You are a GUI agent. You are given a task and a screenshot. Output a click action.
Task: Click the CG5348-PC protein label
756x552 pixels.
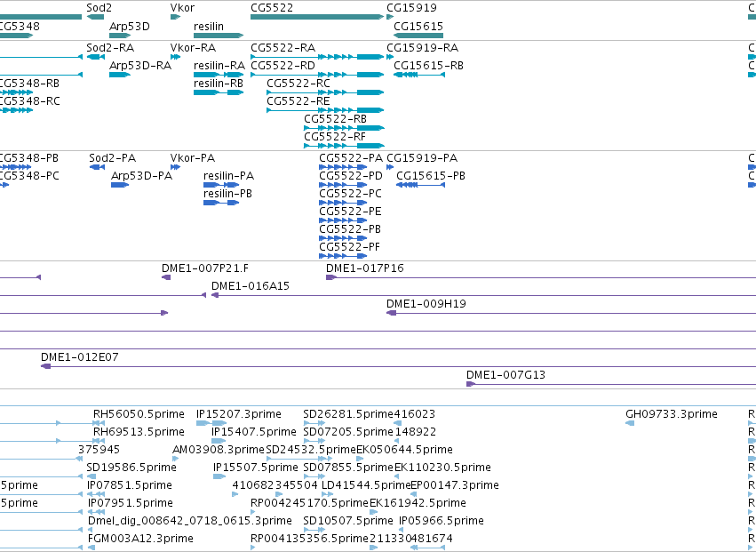point(29,176)
